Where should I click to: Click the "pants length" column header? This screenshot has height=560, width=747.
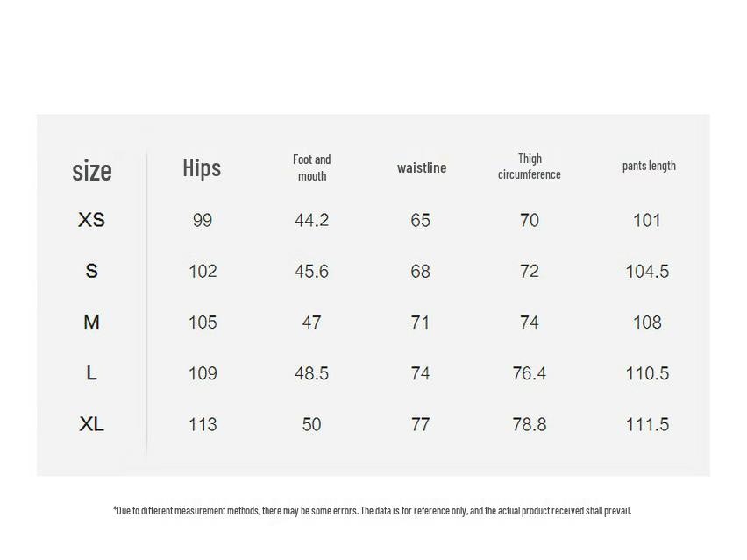(x=649, y=166)
